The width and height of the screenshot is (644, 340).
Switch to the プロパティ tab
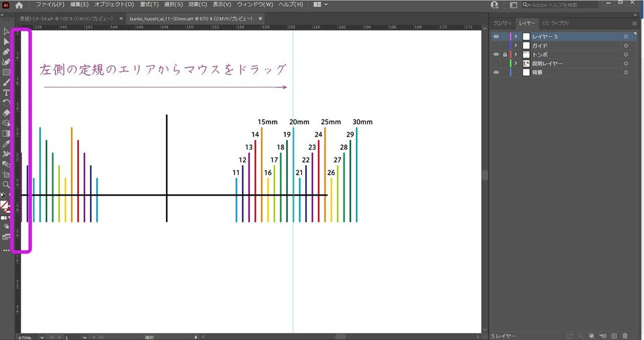tap(502, 23)
